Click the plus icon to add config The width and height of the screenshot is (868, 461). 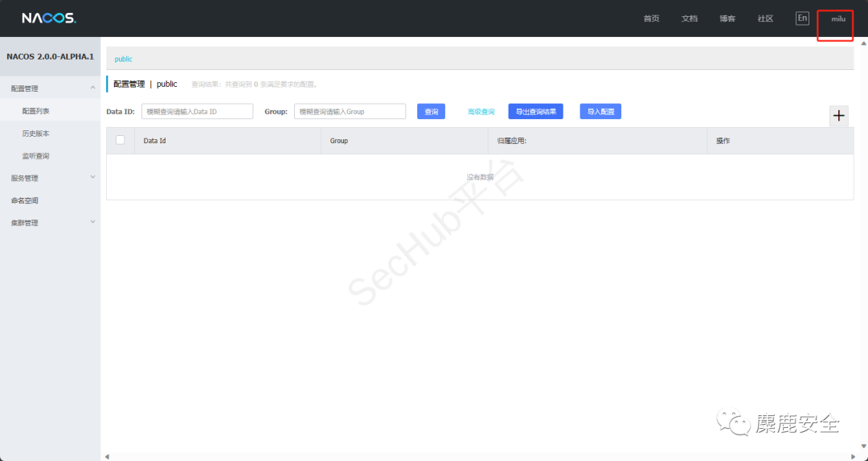pos(838,116)
